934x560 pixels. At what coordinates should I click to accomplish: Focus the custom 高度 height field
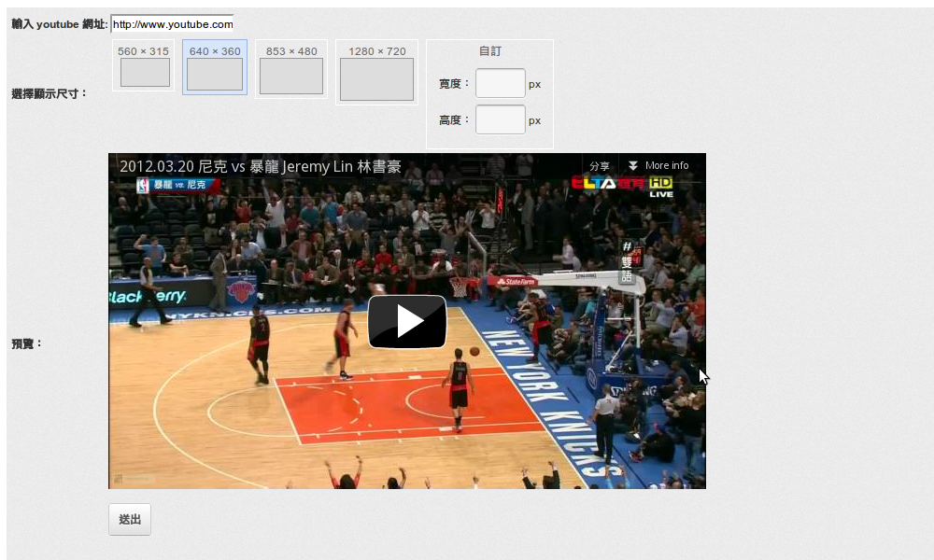coord(501,119)
